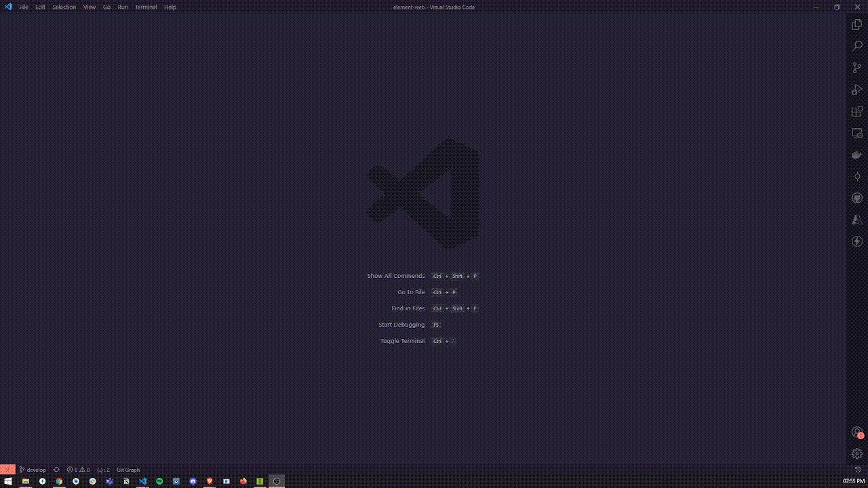Click the Start Debugging label
Viewport: 868px width, 488px height.
tap(401, 325)
